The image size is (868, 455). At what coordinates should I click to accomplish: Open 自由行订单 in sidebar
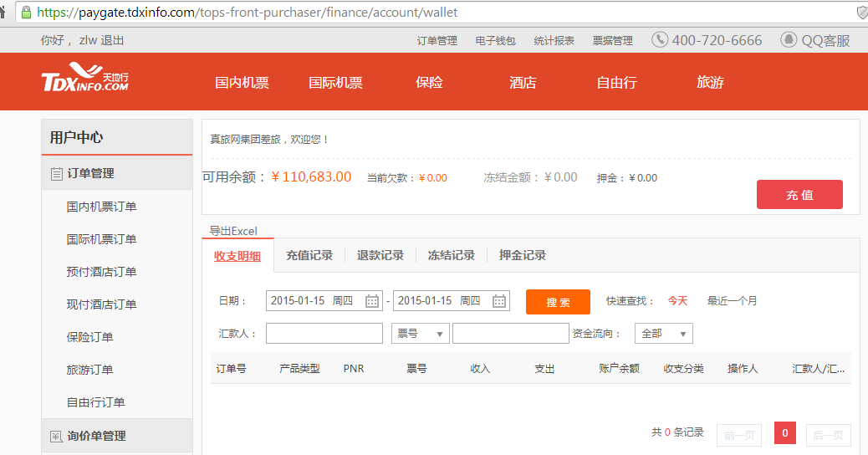click(x=96, y=402)
